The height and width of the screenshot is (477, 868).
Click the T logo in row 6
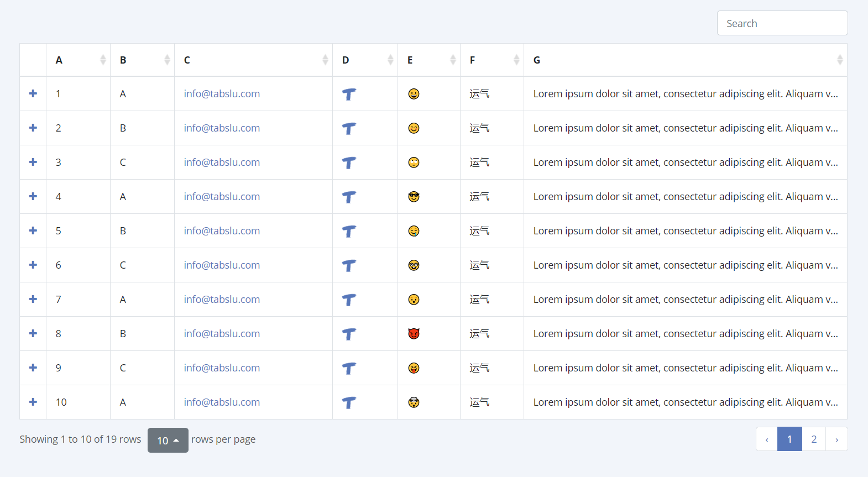click(349, 266)
